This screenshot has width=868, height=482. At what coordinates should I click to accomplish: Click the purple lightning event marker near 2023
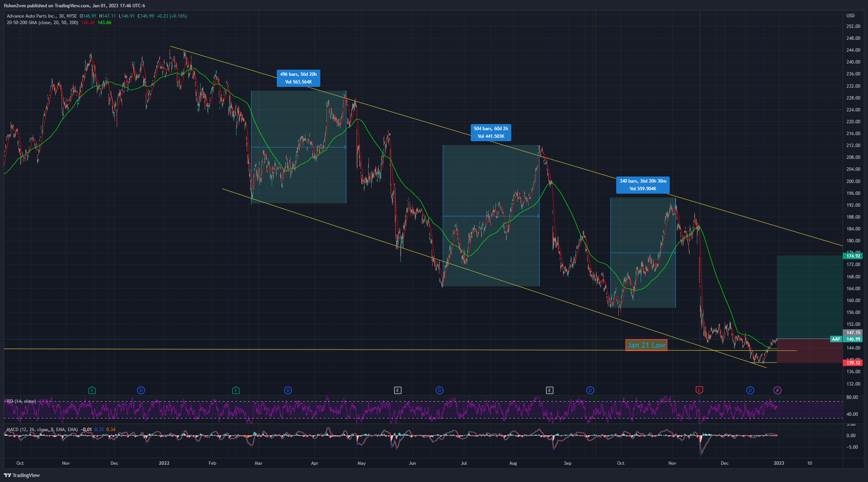(x=777, y=390)
